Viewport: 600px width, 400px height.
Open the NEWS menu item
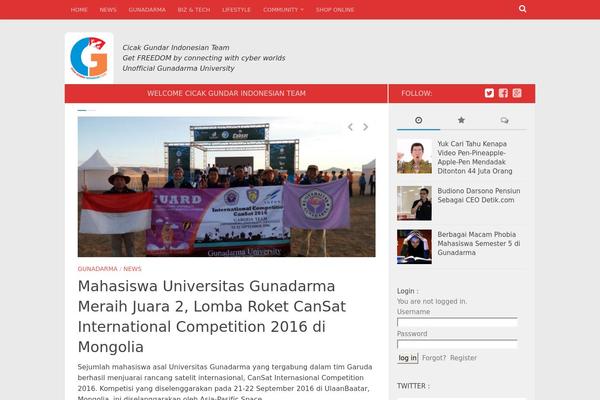(108, 10)
